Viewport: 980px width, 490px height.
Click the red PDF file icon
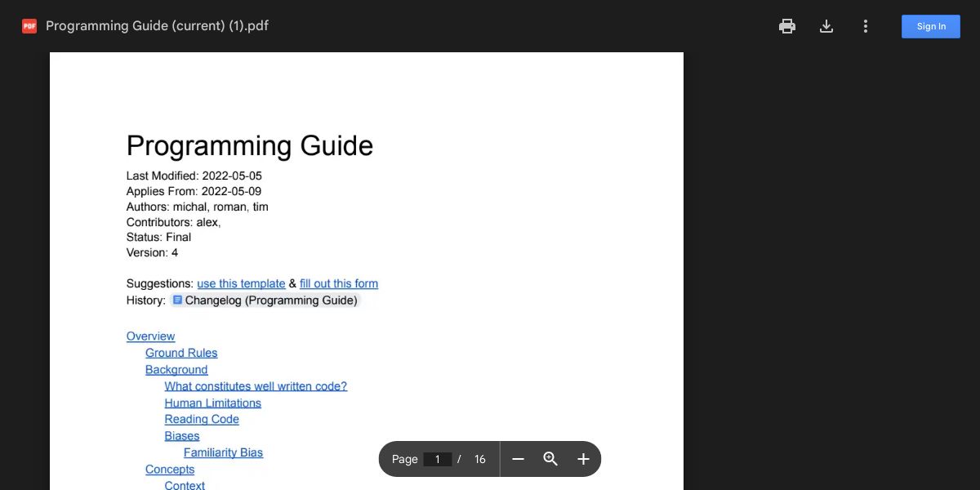[29, 26]
